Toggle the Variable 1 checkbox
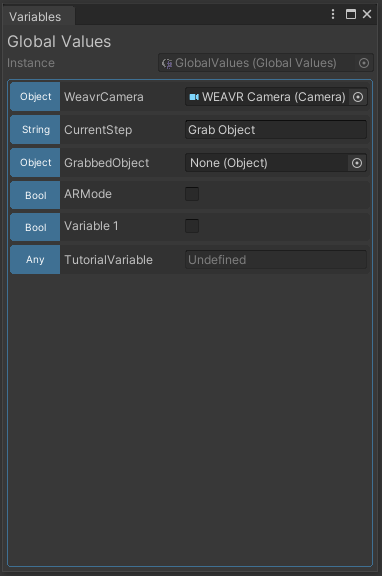The image size is (382, 576). point(192,226)
